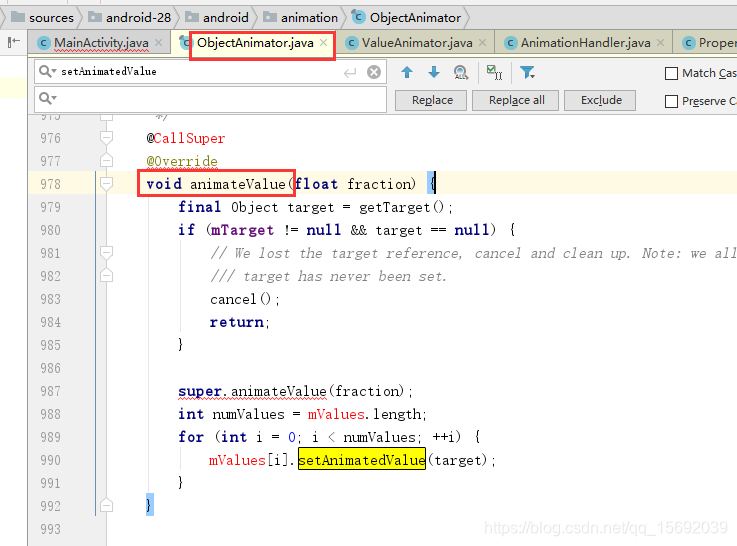Click the Replace button

[432, 101]
